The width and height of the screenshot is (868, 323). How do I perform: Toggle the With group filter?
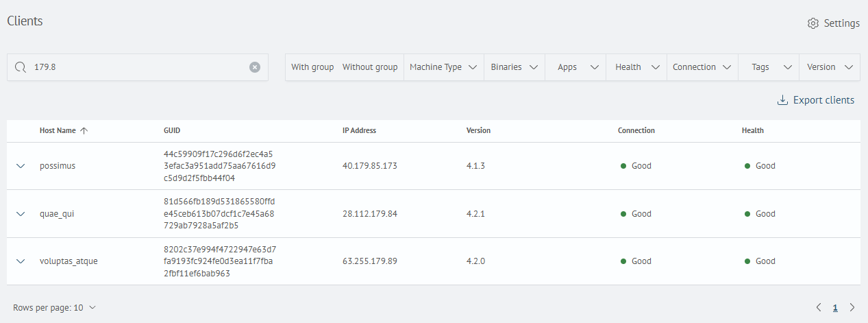pyautogui.click(x=312, y=67)
